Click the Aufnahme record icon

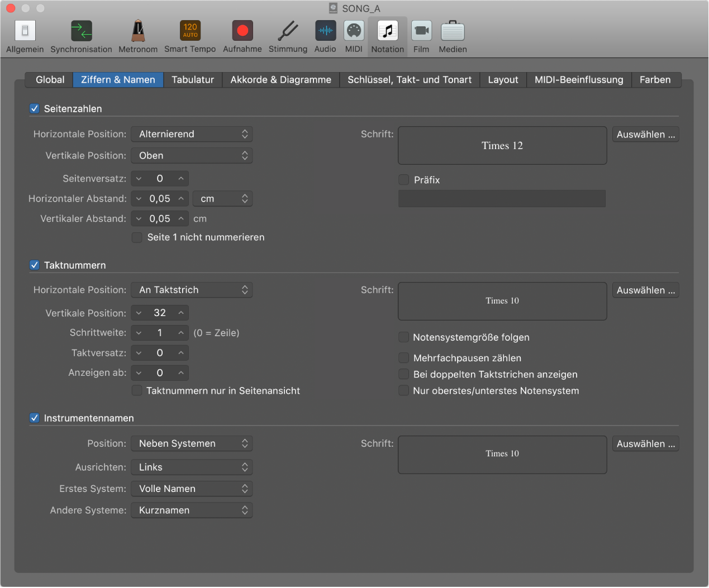242,31
